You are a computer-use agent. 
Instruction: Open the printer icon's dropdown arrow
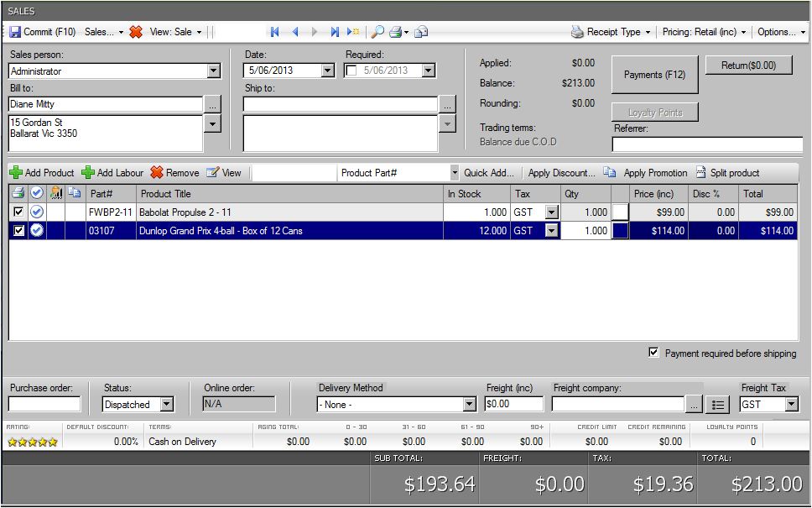coord(407,33)
